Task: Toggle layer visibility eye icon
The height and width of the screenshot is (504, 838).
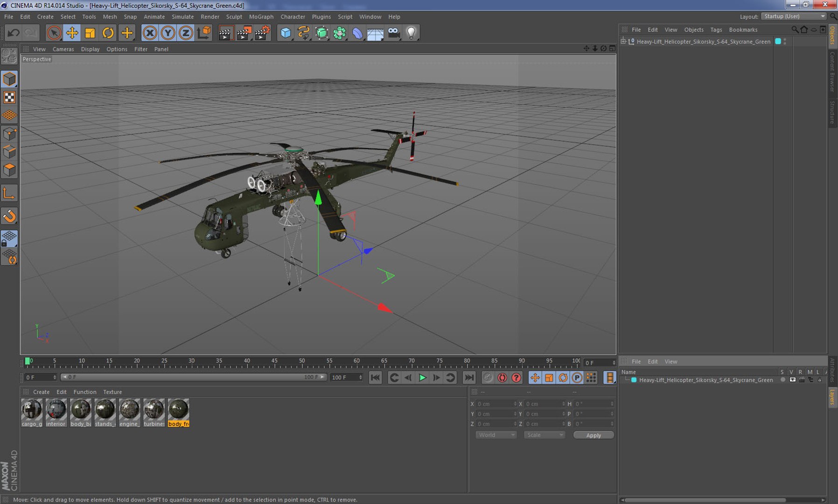Action: [792, 380]
